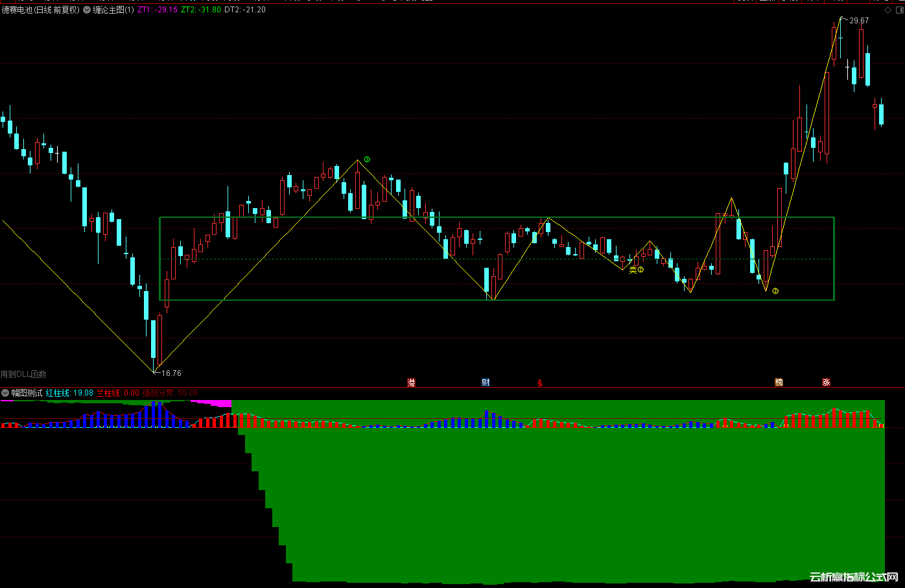Image resolution: width=905 pixels, height=588 pixels.
Task: Click the 16.76 low price label
Action: tap(172, 373)
